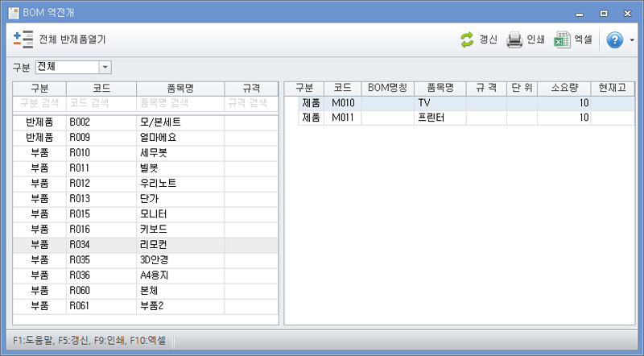The image size is (644, 356).
Task: Click the expand all semi-products icon
Action: pyautogui.click(x=23, y=39)
